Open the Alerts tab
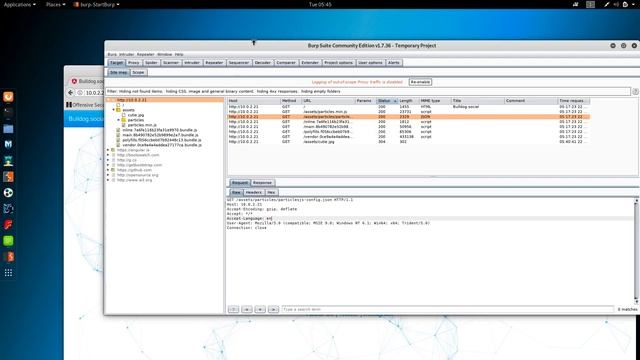640x360 pixels. (393, 63)
